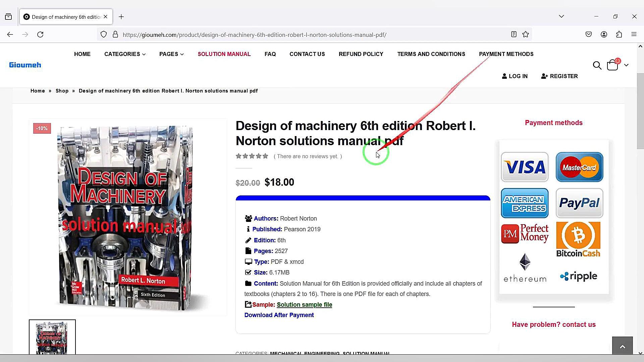Open the recent tabs list icon

click(8, 17)
